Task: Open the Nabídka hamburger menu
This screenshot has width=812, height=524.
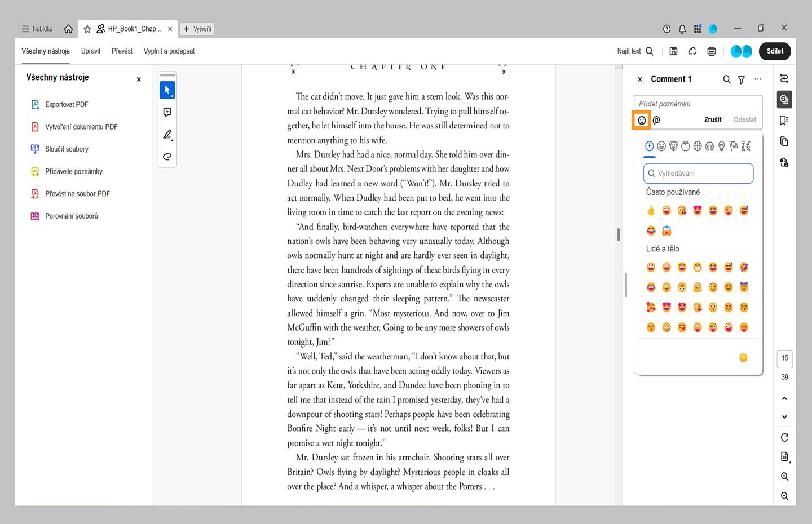Action: coord(37,29)
